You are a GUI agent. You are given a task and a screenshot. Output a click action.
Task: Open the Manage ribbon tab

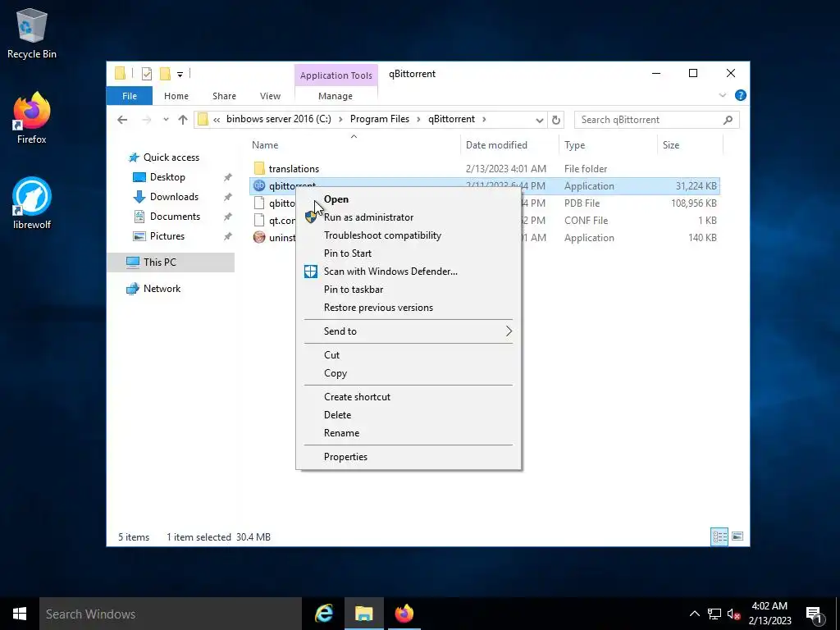click(336, 96)
